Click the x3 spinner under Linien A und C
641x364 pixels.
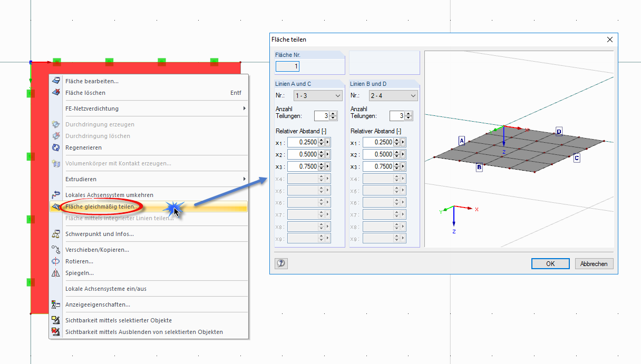click(322, 166)
